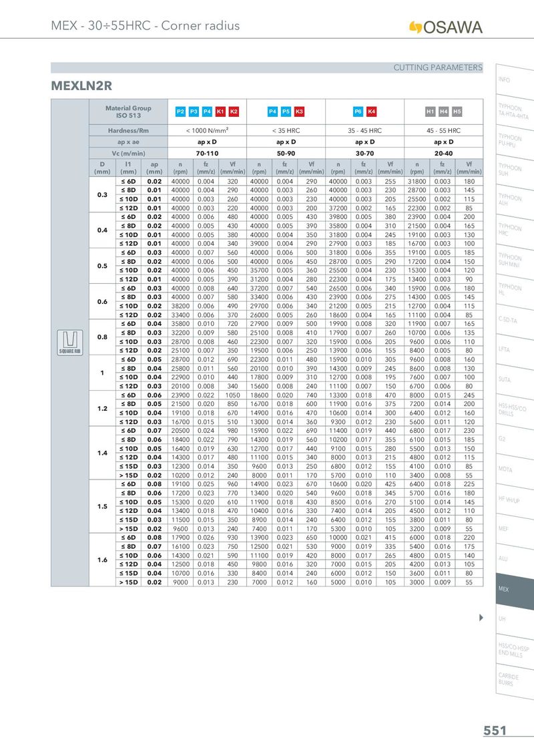Select the K2 material group badge
Screen dimensions: 534x756
coord(234,112)
